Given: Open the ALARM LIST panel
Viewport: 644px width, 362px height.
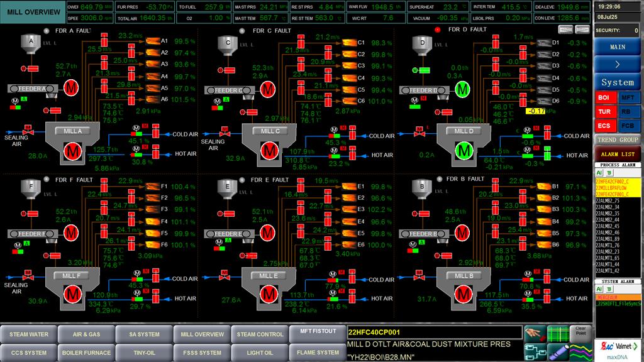Looking at the screenshot, I should pyautogui.click(x=617, y=153).
